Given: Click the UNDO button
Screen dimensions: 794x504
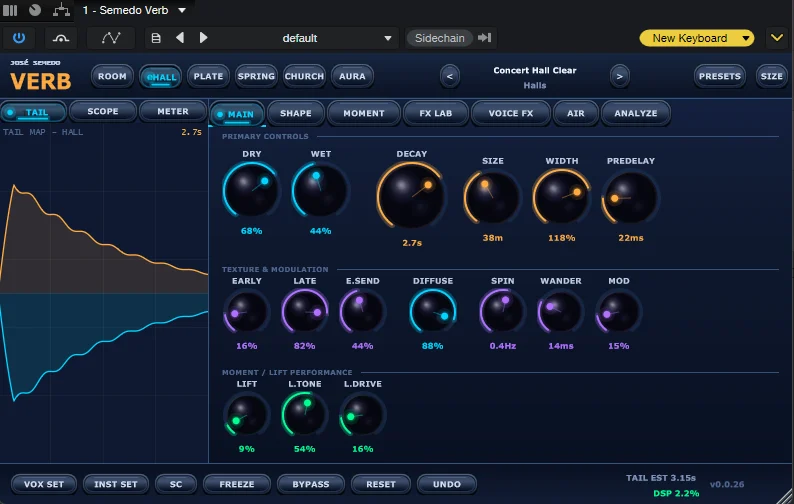Looking at the screenshot, I should [447, 484].
